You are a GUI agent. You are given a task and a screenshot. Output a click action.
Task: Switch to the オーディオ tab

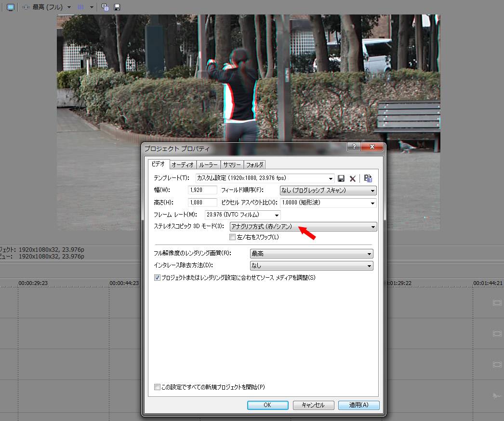click(x=182, y=165)
